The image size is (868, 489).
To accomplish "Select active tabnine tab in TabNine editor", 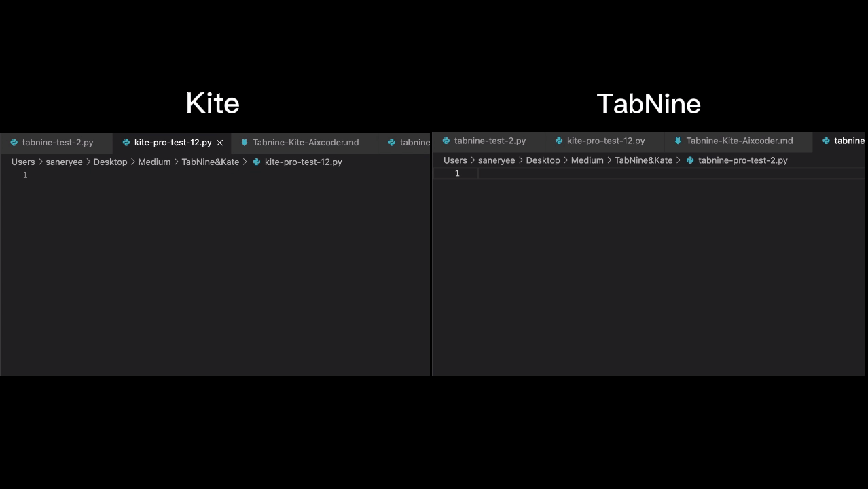I will 839,141.
